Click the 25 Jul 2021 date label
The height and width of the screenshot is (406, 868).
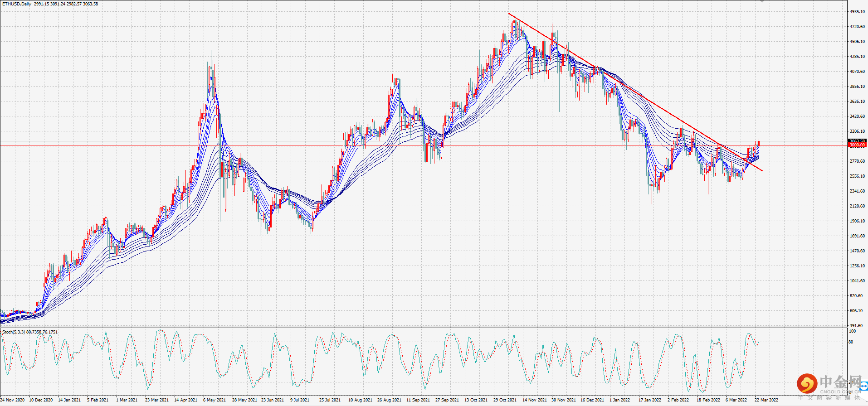pos(330,400)
